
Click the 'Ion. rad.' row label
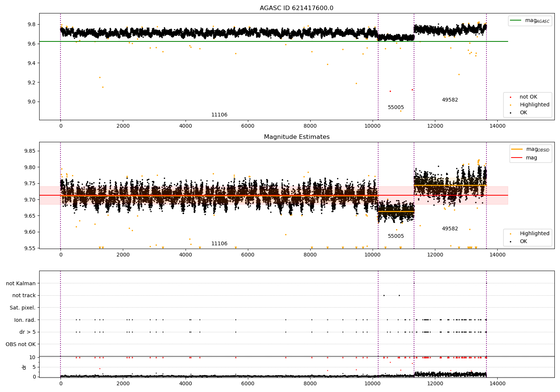pyautogui.click(x=25, y=320)
